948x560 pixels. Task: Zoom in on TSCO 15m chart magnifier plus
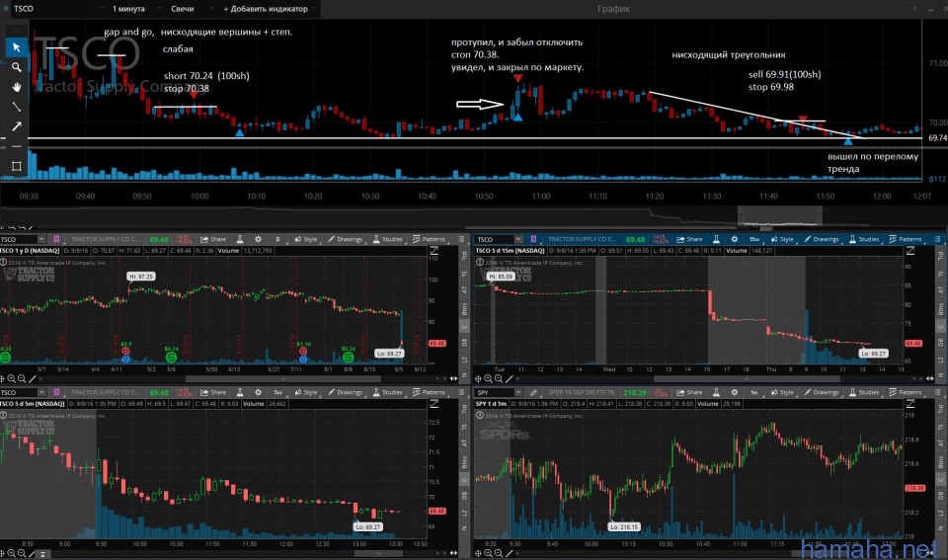coord(489,379)
